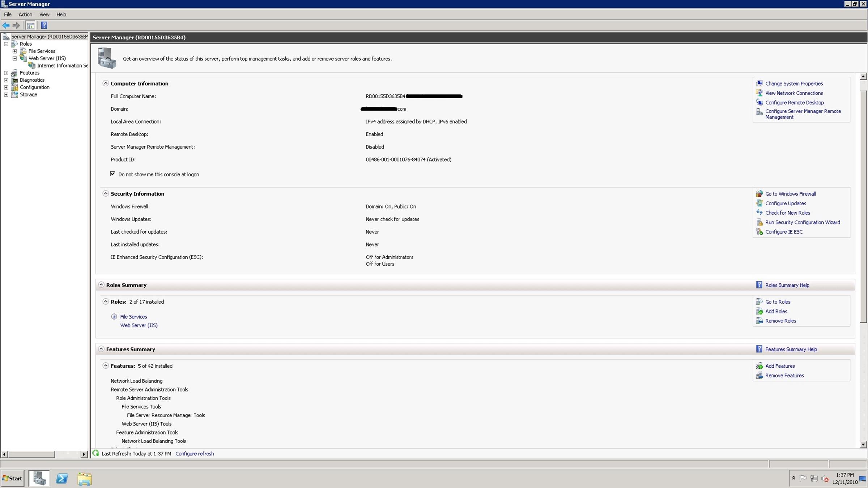This screenshot has width=868, height=488.
Task: Click the Configure IE ESC icon
Action: tap(759, 232)
